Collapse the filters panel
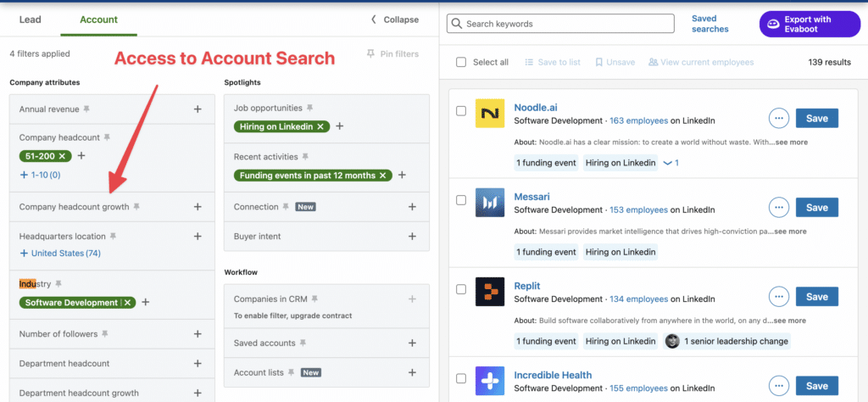 pos(395,20)
